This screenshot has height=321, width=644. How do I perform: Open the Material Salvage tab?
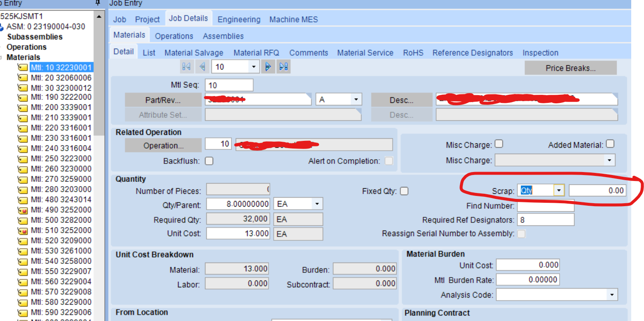coord(194,53)
